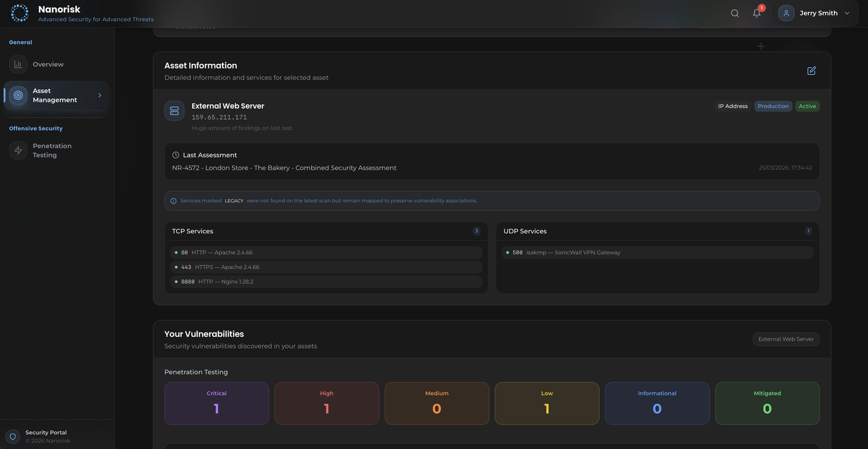Image resolution: width=868 pixels, height=449 pixels.
Task: Click the clock icon next to Last Assessment
Action: [174, 154]
